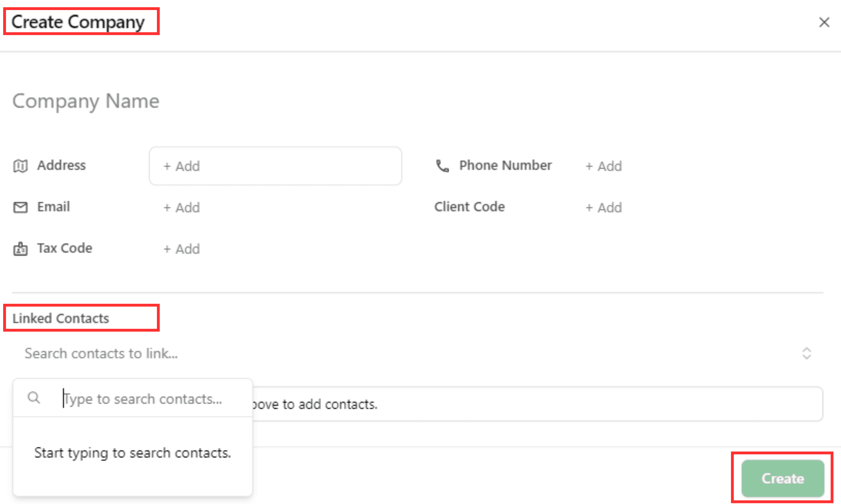841x504 pixels.
Task: Click the up-down chevron on contacts selector
Action: (x=807, y=354)
